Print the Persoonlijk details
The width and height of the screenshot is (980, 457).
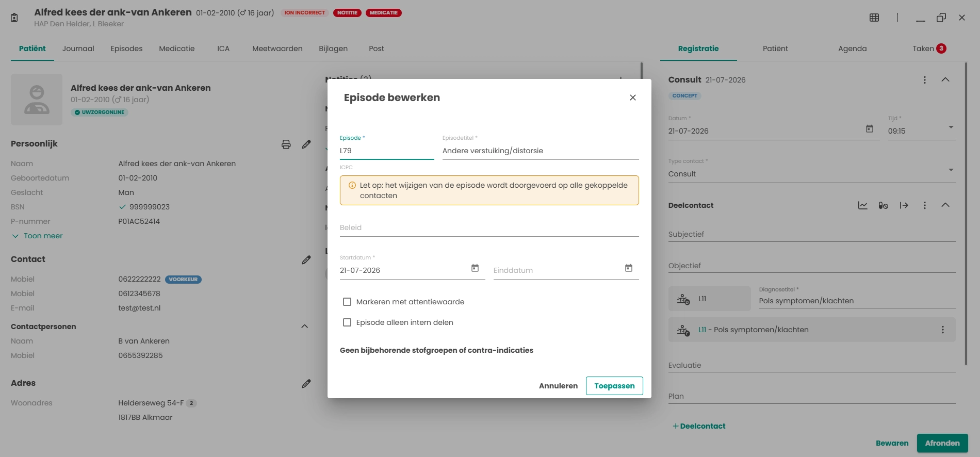pyautogui.click(x=286, y=144)
